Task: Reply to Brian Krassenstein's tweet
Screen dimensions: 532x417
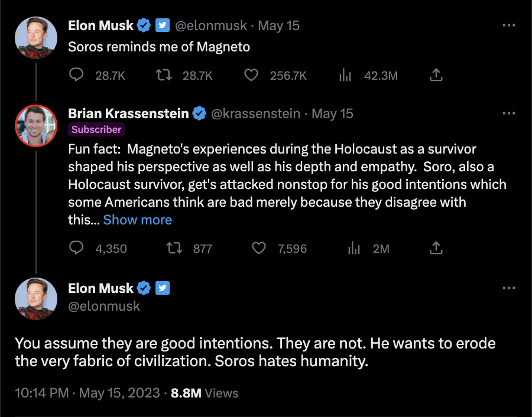Action: [x=77, y=248]
